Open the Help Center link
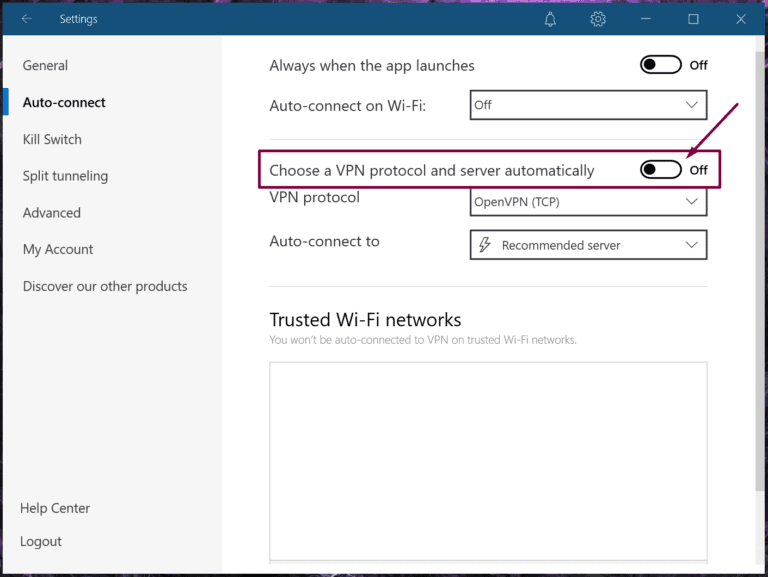The image size is (768, 577). [55, 508]
